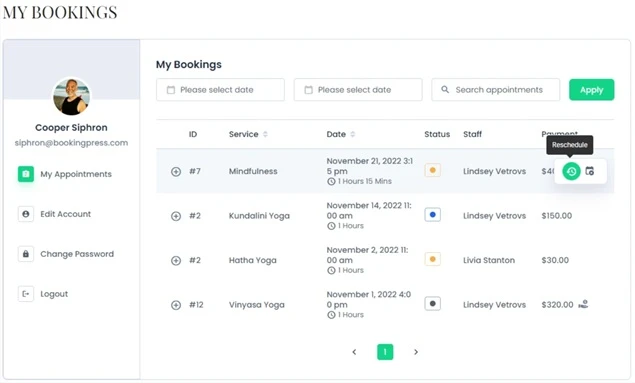Expand the Kundalini Yoga booking row
Screen dimensions: 635x383
[x=176, y=216]
